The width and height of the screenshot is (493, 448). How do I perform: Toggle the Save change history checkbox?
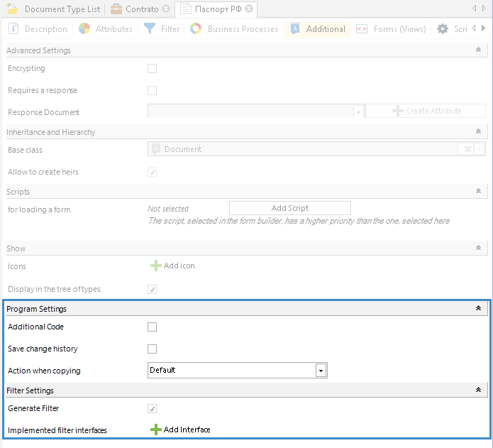point(152,349)
